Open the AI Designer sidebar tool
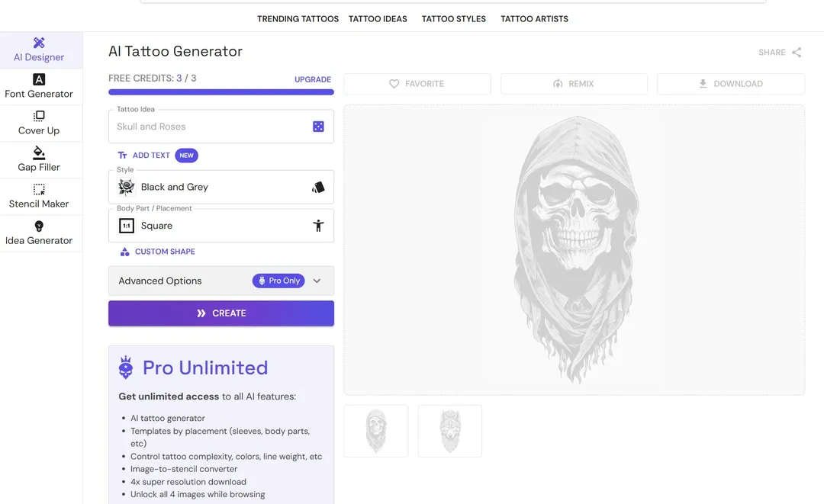824x504 pixels. click(x=39, y=50)
